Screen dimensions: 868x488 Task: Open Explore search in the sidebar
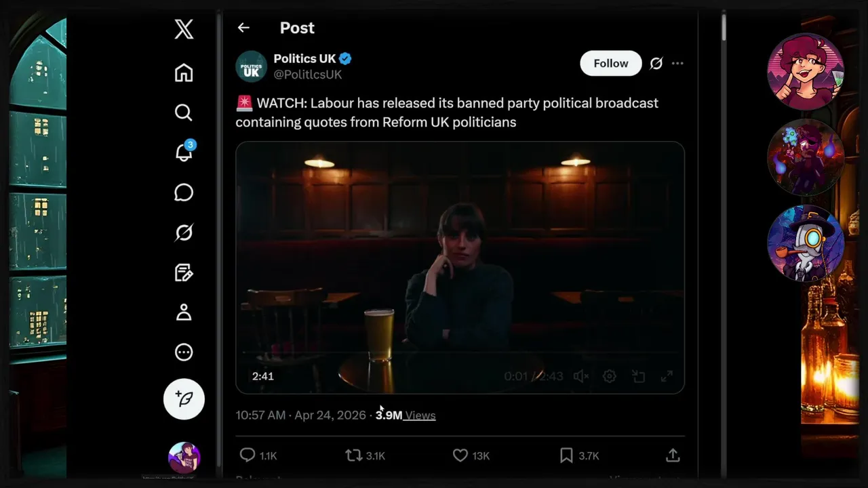(x=184, y=113)
